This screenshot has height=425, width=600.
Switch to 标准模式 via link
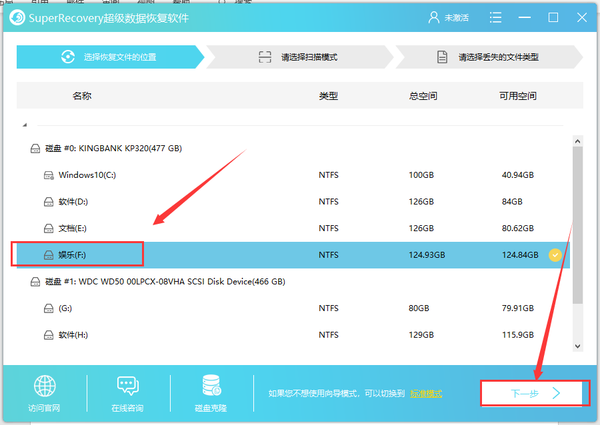click(x=426, y=394)
